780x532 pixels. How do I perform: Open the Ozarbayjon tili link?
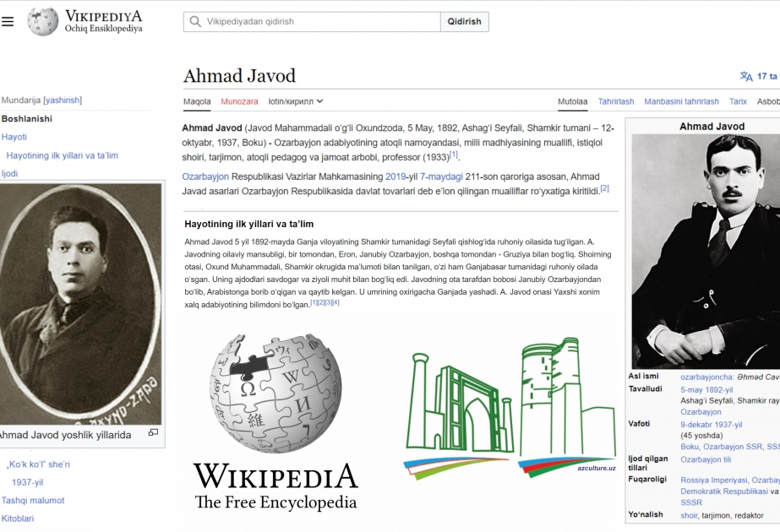pyautogui.click(x=706, y=459)
